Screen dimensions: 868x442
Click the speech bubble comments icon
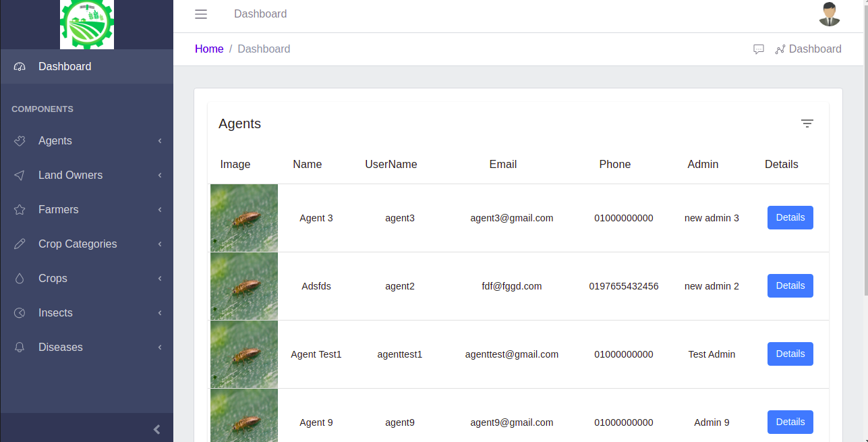click(759, 49)
